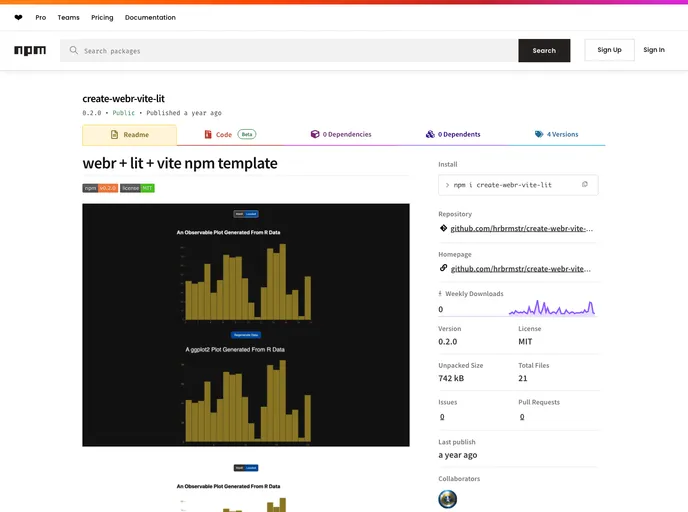This screenshot has width=688, height=512.
Task: Click the magnifier icon in search box
Action: pos(74,50)
